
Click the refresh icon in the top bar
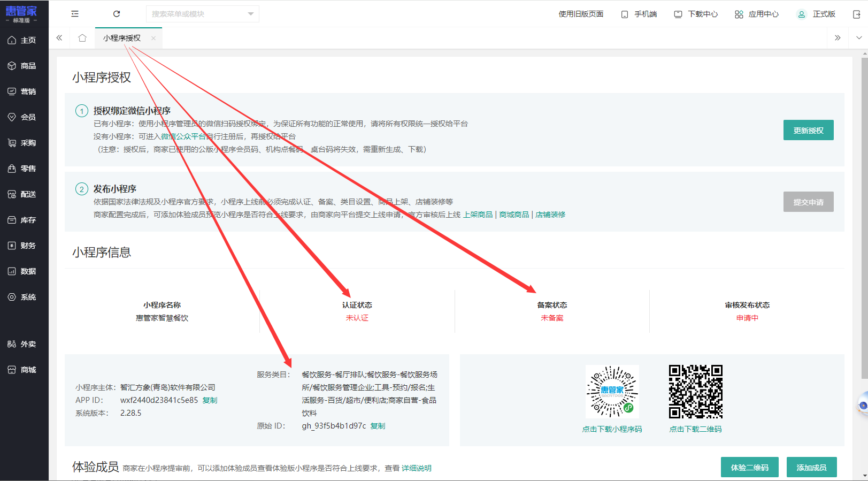117,14
